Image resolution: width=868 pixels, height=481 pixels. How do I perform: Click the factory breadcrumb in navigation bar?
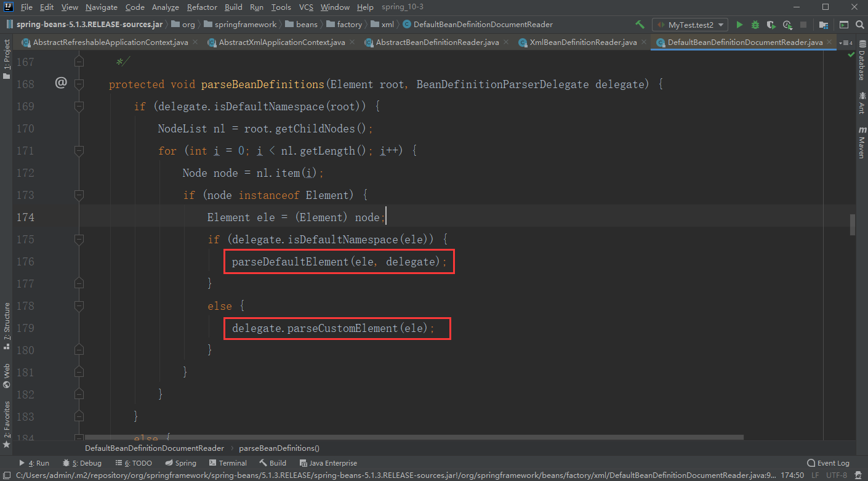(x=350, y=25)
